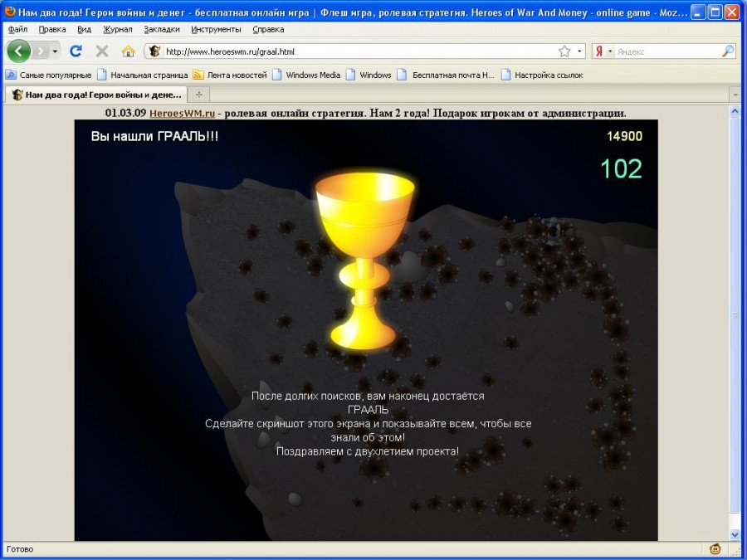Open the address bar history dropdown

click(x=579, y=51)
